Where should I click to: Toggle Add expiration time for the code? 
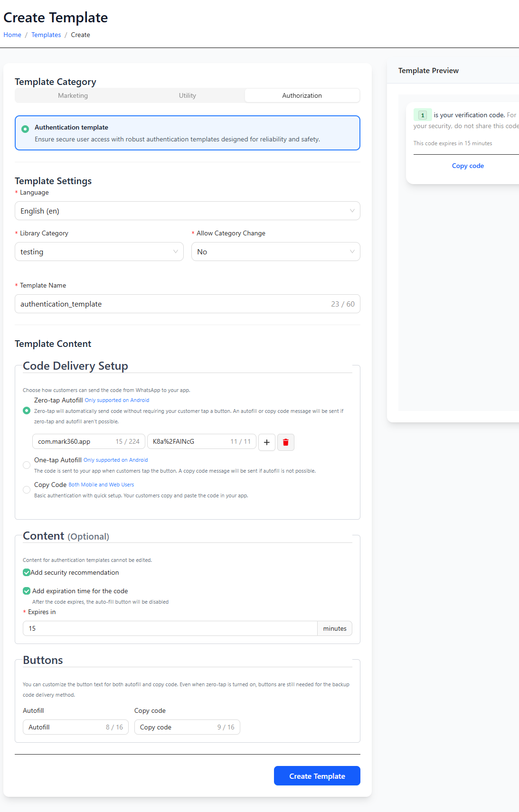[27, 591]
